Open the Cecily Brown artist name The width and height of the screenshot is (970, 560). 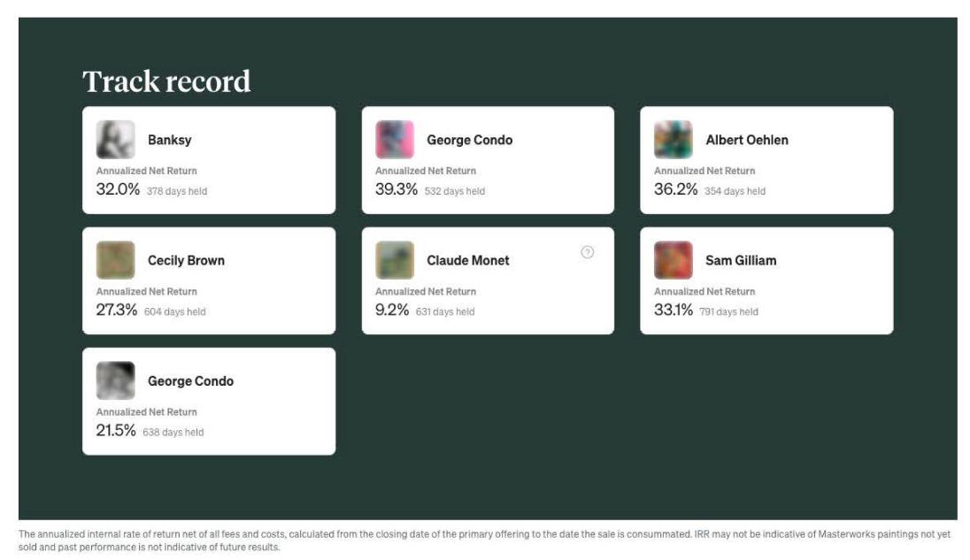[x=186, y=260]
